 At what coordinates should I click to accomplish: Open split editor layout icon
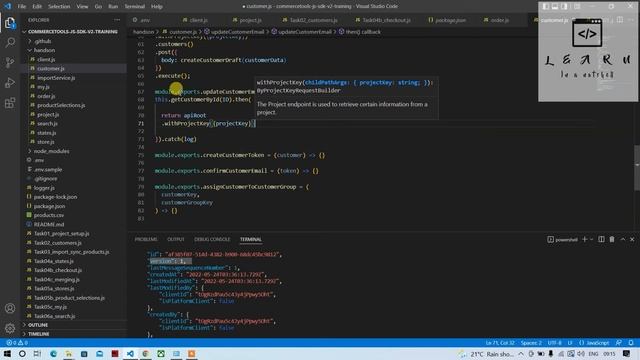click(x=620, y=20)
